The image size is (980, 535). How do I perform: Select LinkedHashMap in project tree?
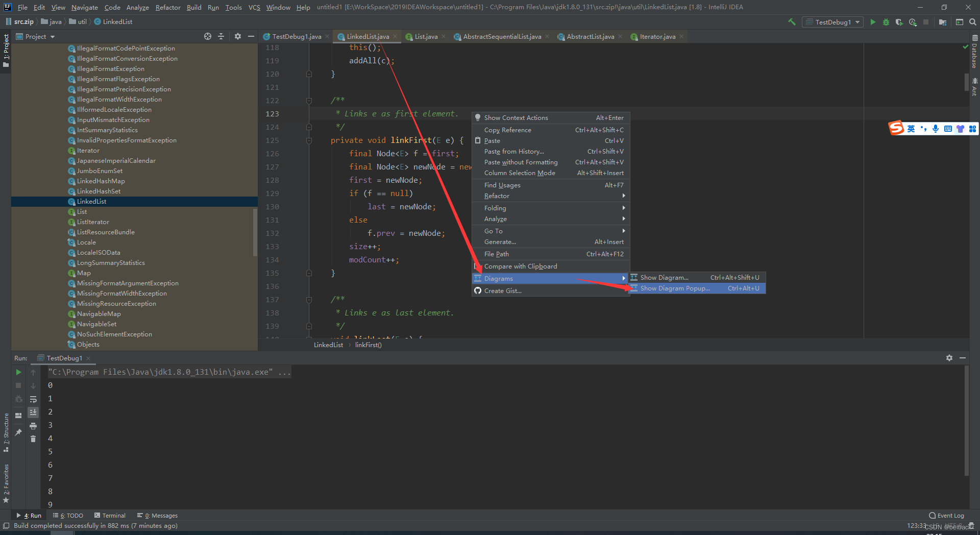tap(101, 181)
